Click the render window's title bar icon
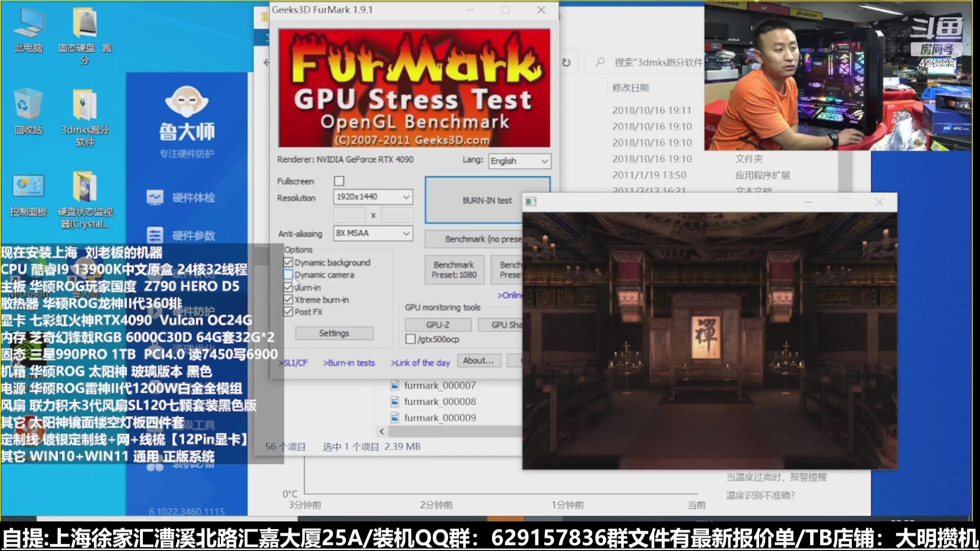Viewport: 980px width, 551px height. 531,202
